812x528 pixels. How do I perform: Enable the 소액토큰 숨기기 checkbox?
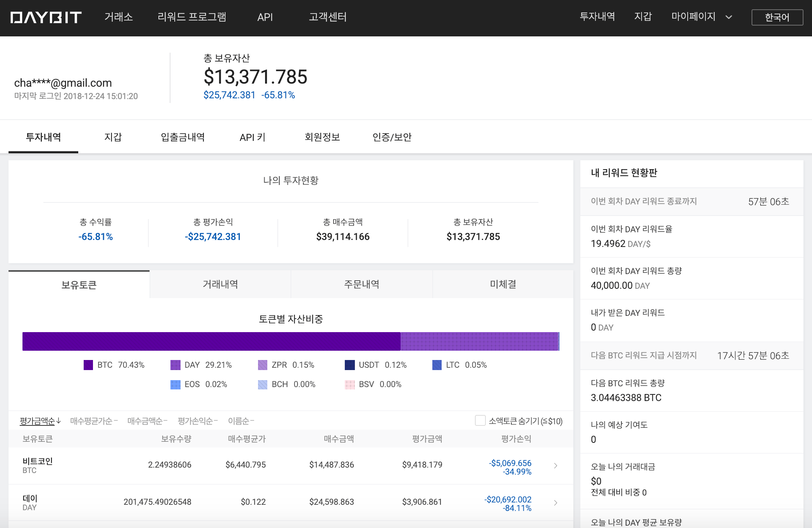tap(481, 420)
